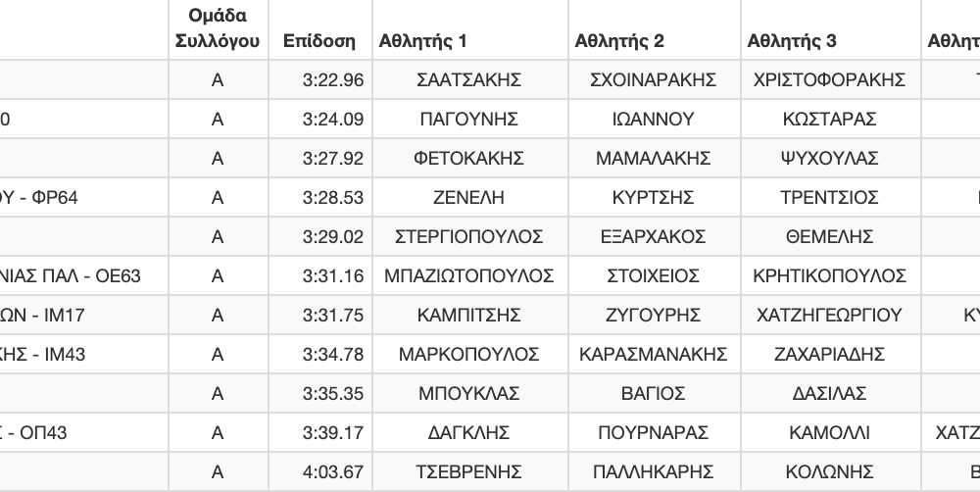This screenshot has height=492, width=980.
Task: Click the Αθλητής 2 column header
Action: click(x=655, y=30)
